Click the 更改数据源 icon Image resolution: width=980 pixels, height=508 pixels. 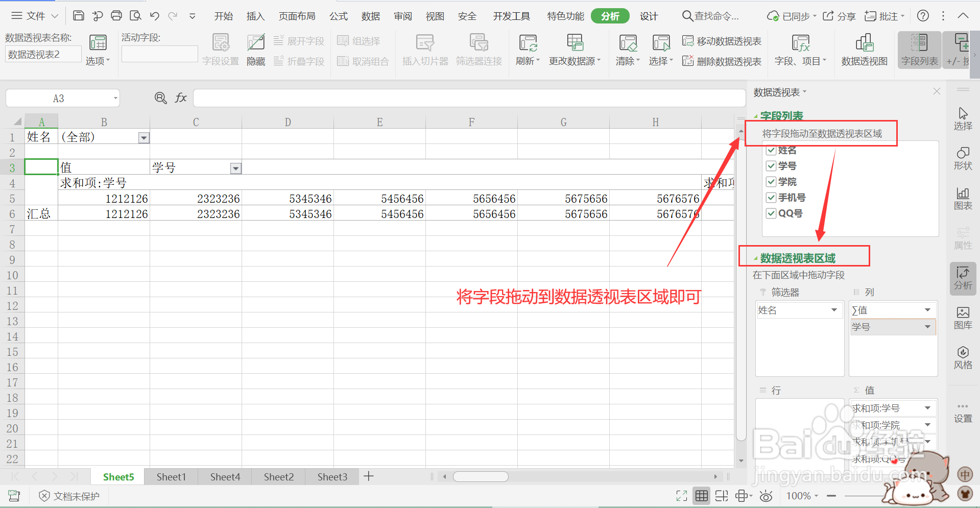tap(575, 50)
